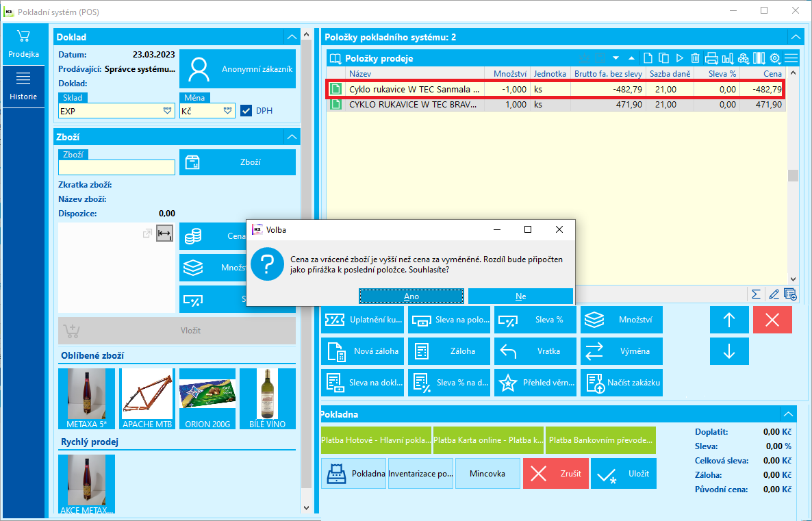Cancel sale with Zrušit button

click(556, 473)
